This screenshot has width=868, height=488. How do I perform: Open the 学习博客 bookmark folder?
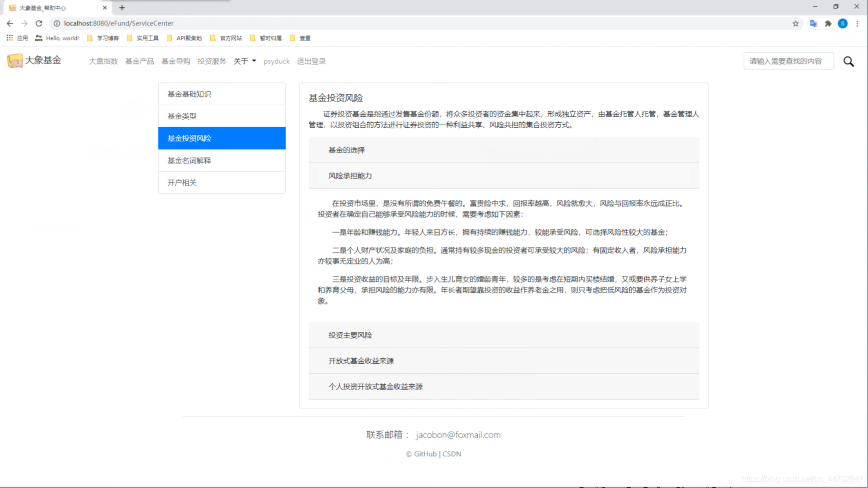coord(103,38)
